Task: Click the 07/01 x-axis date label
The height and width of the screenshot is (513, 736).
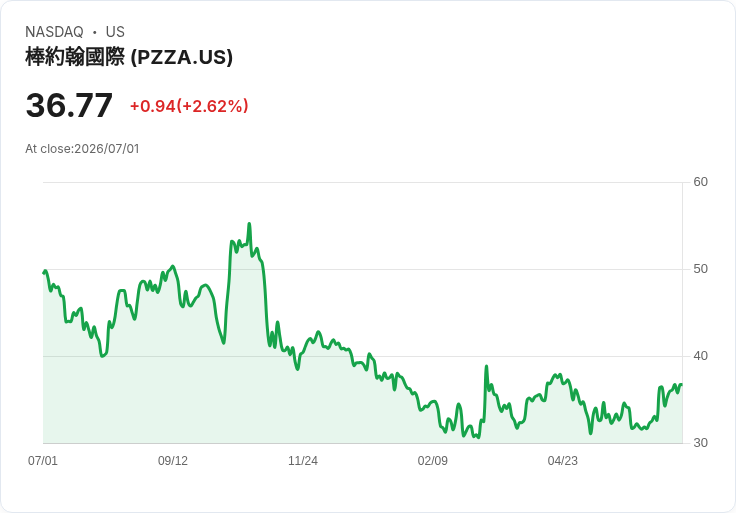Action: point(43,461)
